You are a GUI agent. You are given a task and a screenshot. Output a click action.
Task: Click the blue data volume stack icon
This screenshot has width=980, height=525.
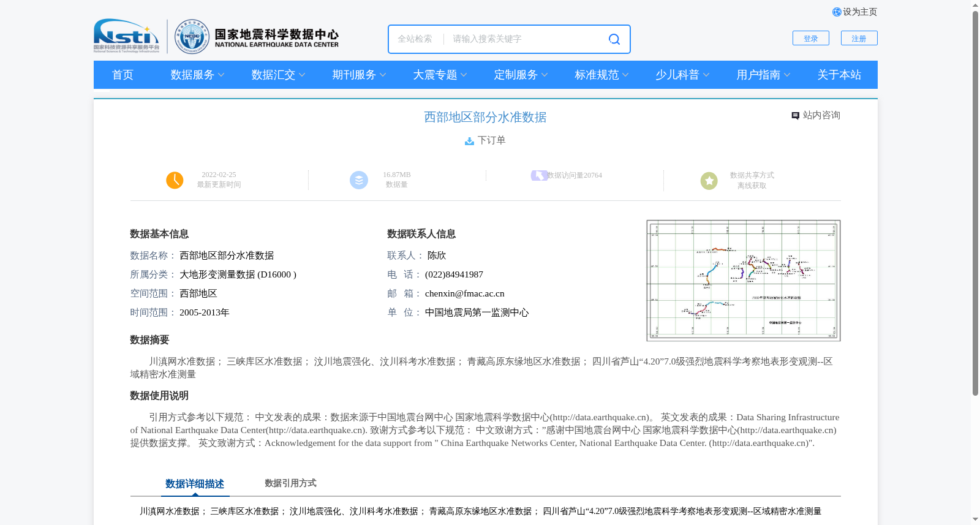click(x=359, y=180)
